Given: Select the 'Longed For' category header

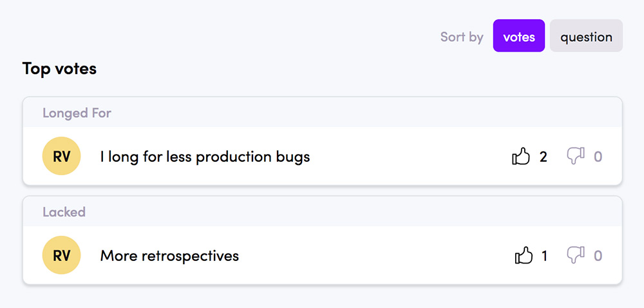Looking at the screenshot, I should [x=77, y=113].
